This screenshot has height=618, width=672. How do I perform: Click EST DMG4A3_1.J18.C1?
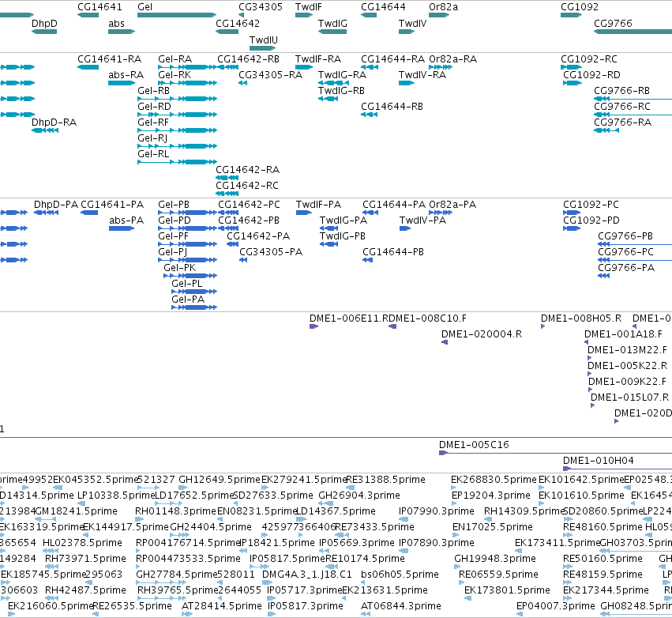(306, 575)
